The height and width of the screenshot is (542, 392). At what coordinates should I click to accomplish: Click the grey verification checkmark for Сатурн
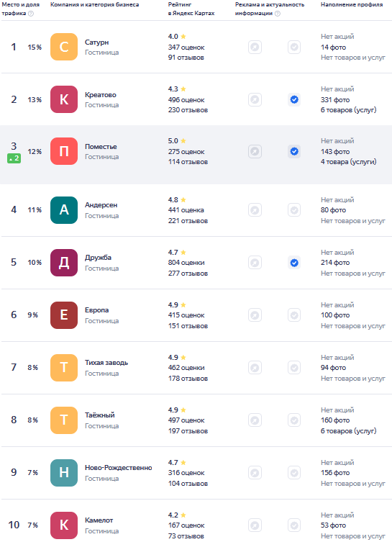tap(294, 47)
